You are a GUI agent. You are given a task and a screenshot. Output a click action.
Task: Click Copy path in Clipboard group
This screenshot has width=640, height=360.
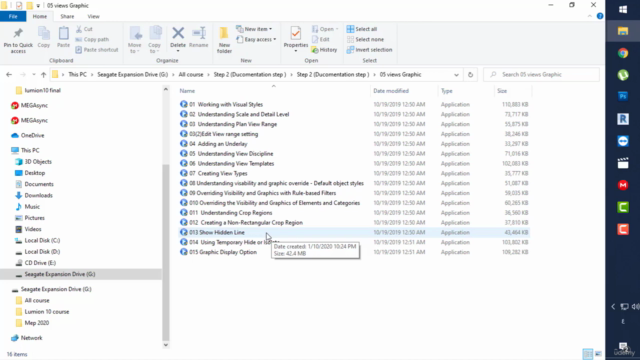click(92, 39)
